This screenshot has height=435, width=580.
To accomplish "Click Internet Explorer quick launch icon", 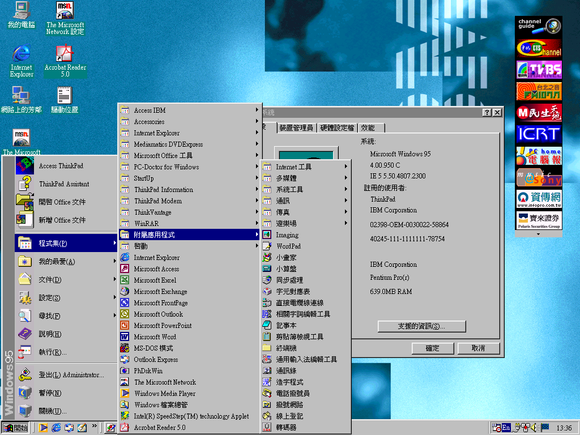I will [x=56, y=428].
